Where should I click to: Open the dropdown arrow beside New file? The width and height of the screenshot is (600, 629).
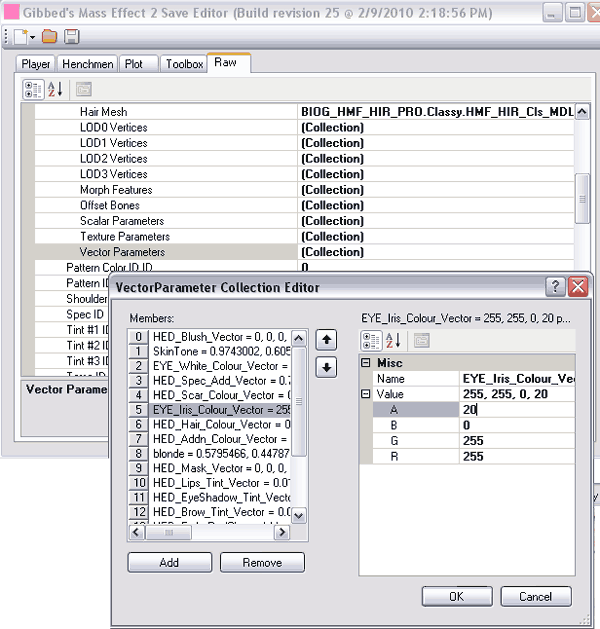32,37
